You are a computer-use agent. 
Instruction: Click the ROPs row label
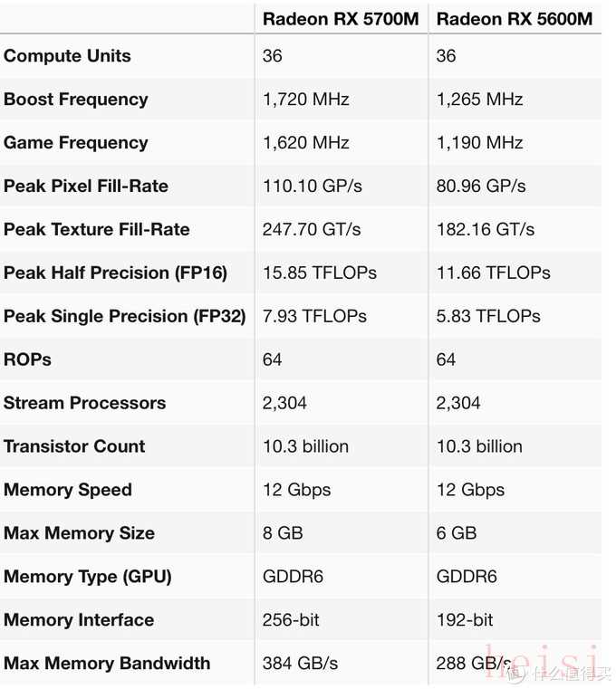pyautogui.click(x=27, y=360)
